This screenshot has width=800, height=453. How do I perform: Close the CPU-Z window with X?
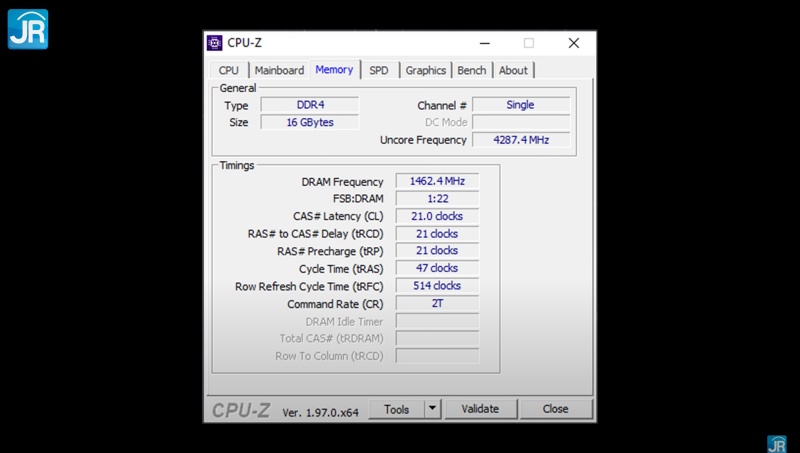point(573,43)
